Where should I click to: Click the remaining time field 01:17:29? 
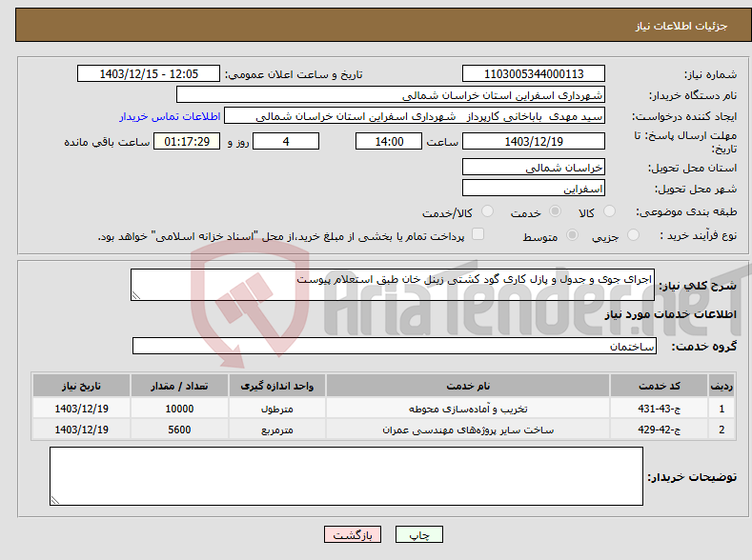click(x=187, y=141)
